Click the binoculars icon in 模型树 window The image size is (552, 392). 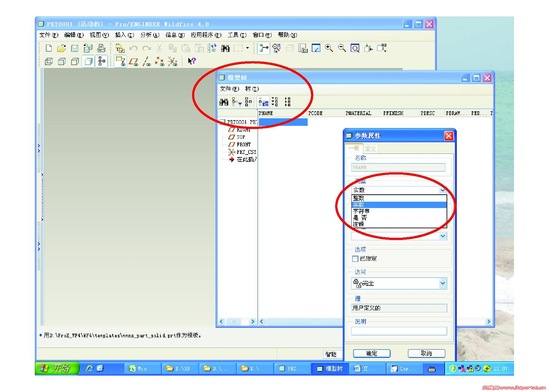[x=224, y=102]
